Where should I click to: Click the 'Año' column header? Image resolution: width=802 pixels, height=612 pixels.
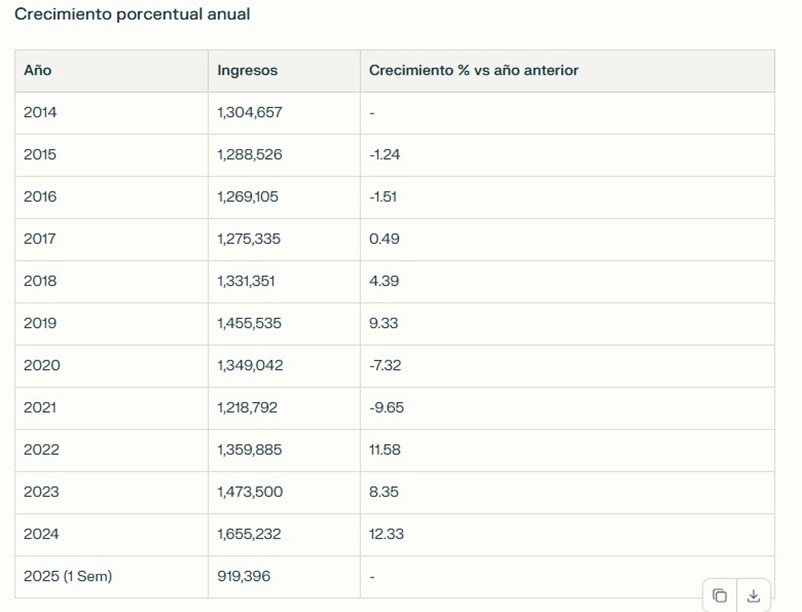[38, 71]
